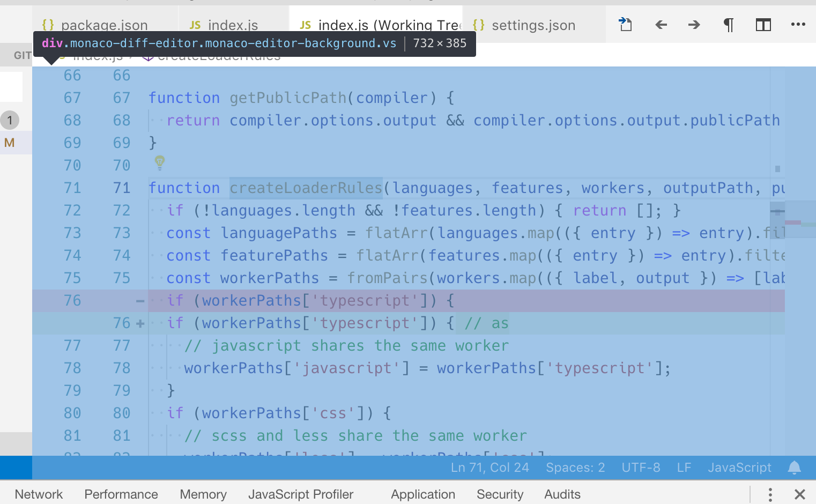Image resolution: width=816 pixels, height=504 pixels.
Task: Switch to the index.js tab
Action: pos(234,25)
